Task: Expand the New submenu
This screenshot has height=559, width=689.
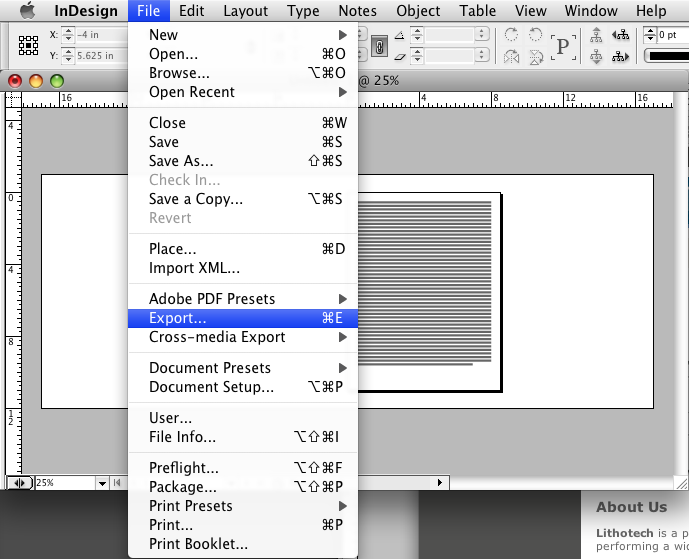Action: 243,35
